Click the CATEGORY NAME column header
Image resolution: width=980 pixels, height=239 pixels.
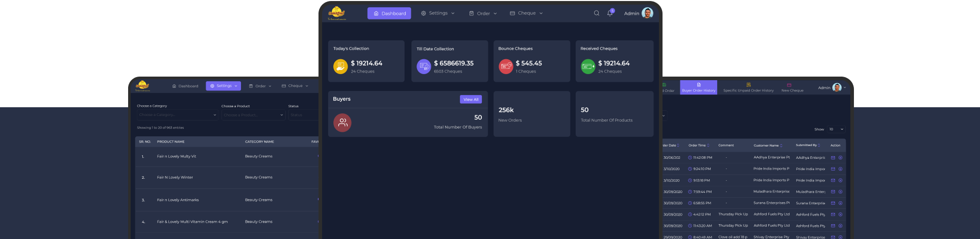259,141
